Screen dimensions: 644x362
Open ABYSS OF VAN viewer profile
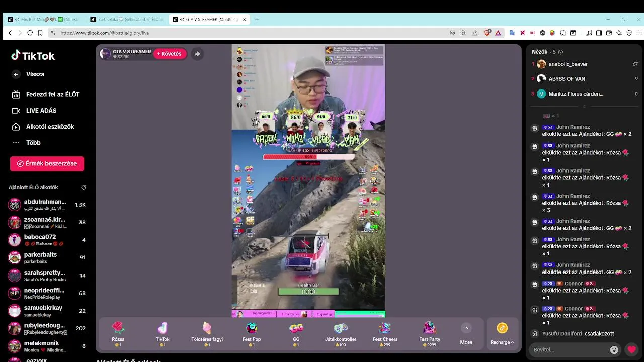point(585,79)
